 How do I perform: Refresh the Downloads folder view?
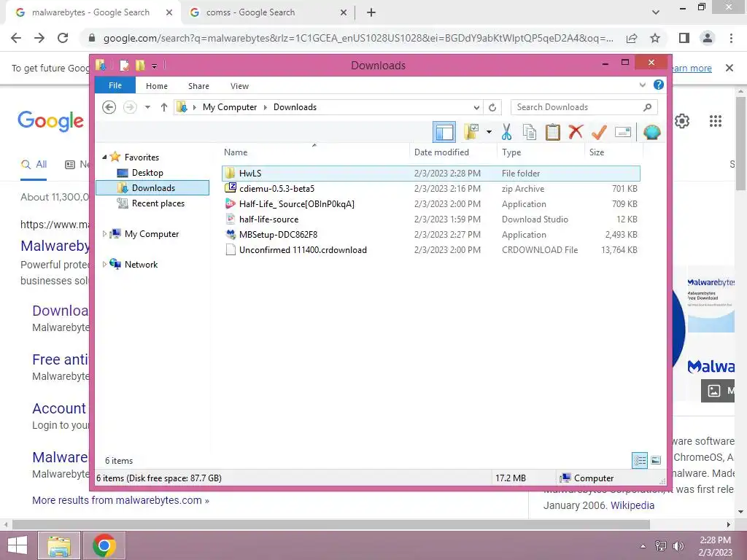click(492, 108)
